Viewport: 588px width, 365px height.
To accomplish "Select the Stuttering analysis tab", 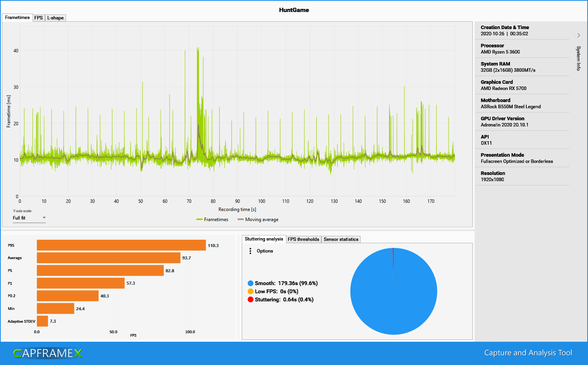I will coord(264,239).
